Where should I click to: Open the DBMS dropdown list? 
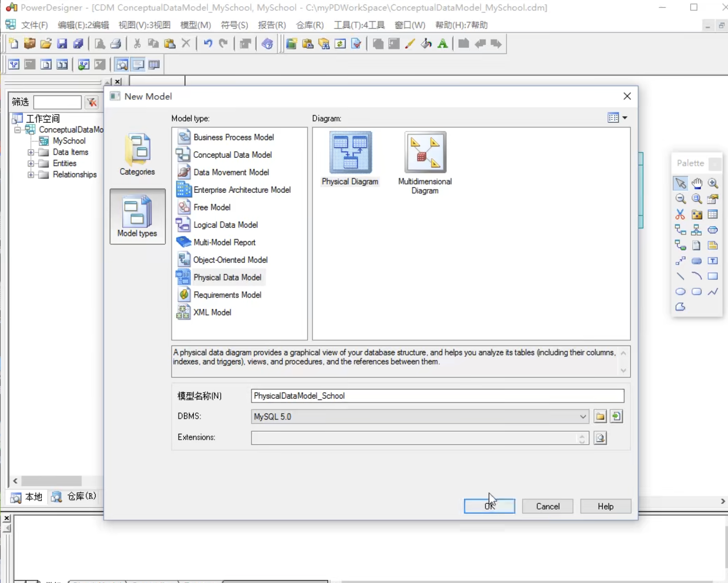[583, 416]
